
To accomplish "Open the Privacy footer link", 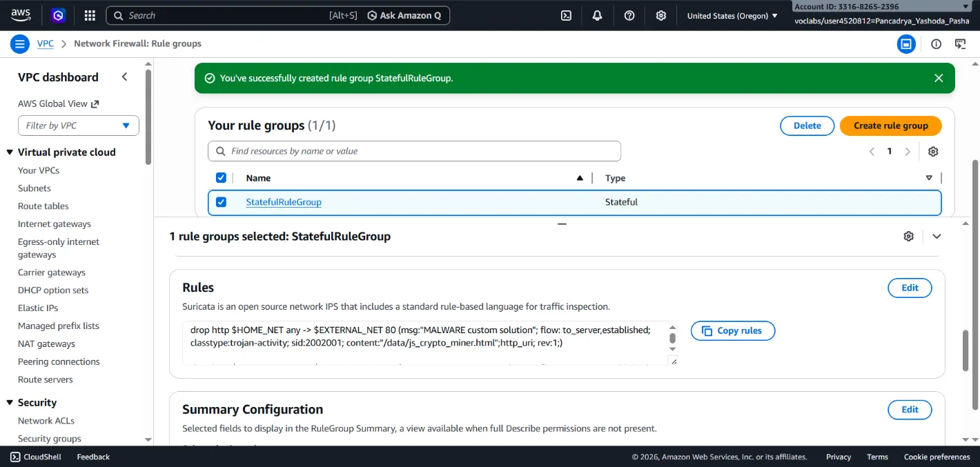I will coord(839,457).
